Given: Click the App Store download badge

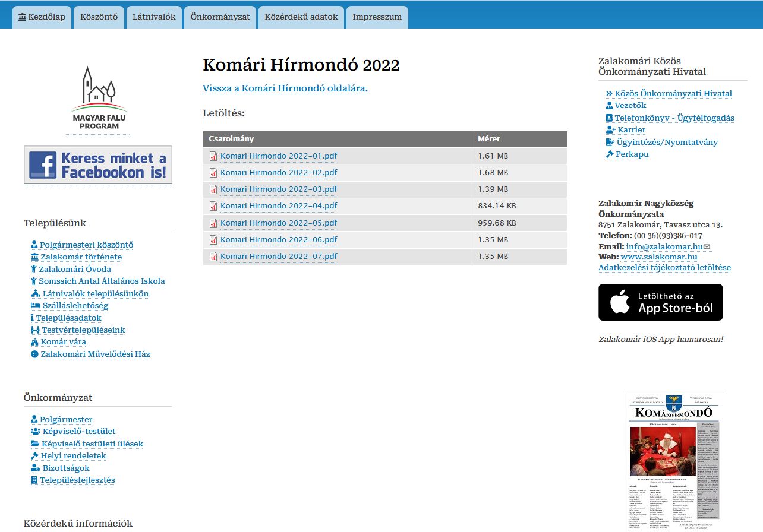Looking at the screenshot, I should tap(661, 302).
